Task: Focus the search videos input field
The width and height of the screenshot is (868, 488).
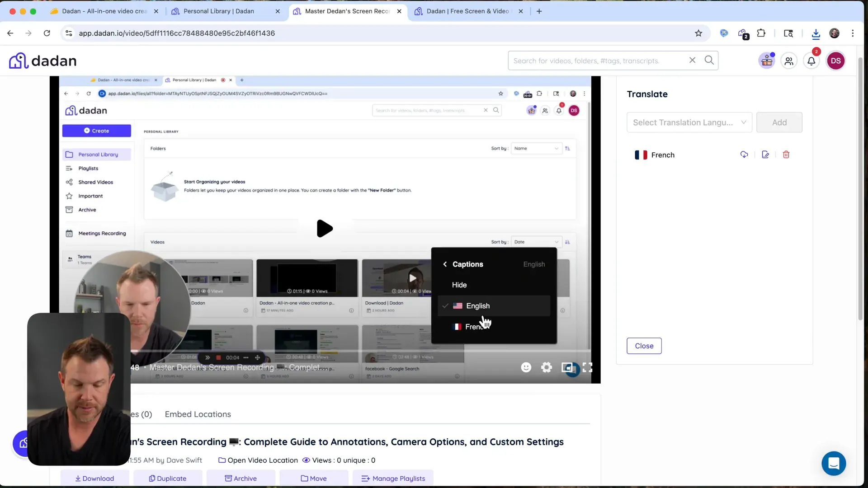Action: click(597, 61)
